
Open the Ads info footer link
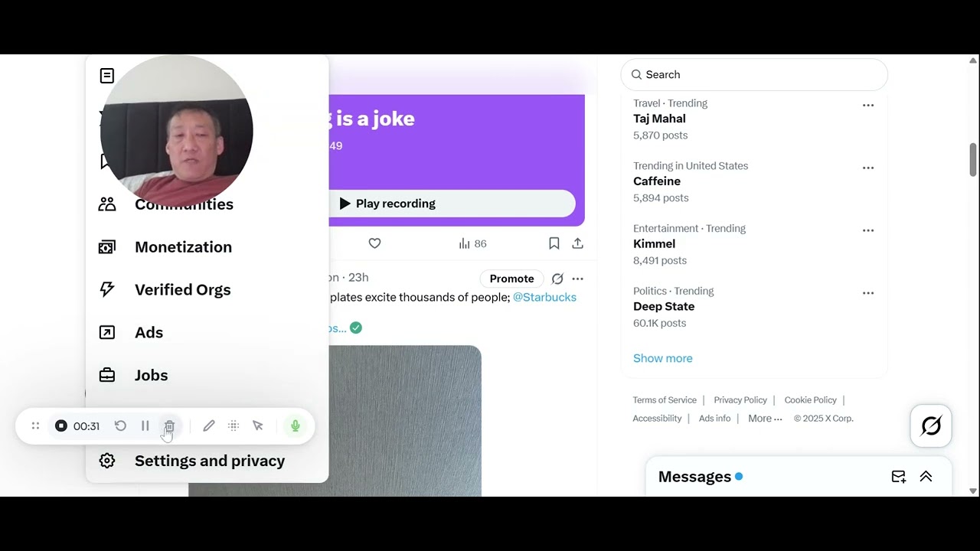[x=714, y=419]
